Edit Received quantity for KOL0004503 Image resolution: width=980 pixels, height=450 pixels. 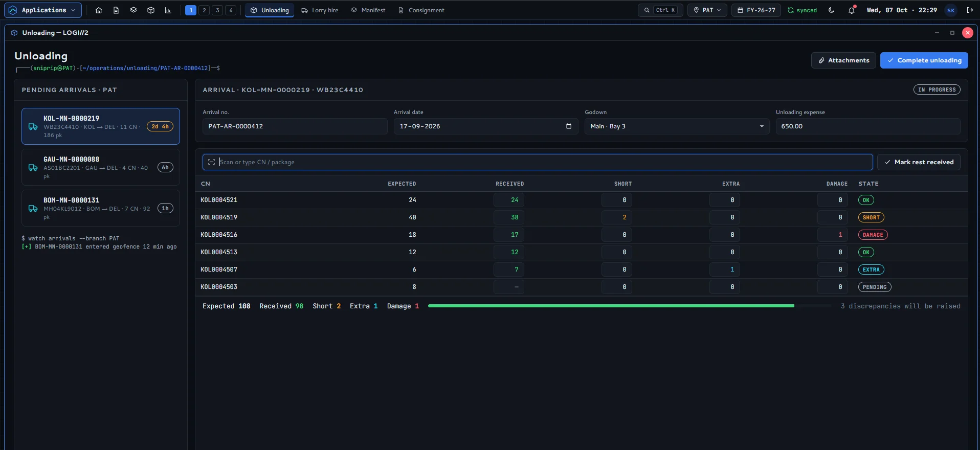pos(509,287)
